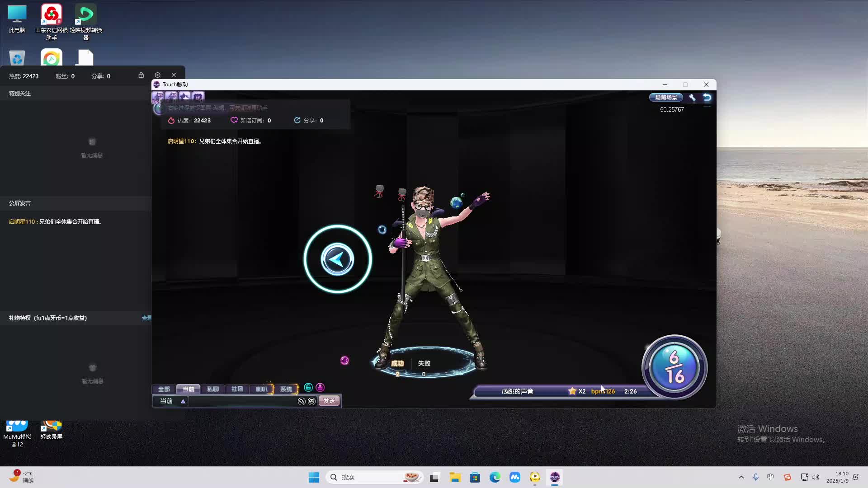Select the 全部 chat tab
This screenshot has width=868, height=488.
[164, 389]
